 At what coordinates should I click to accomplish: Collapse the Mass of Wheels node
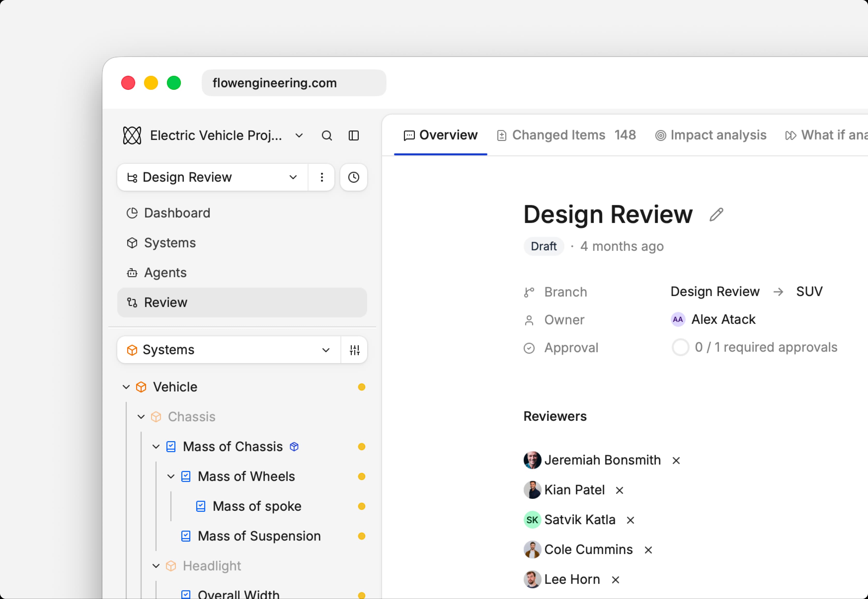click(171, 477)
